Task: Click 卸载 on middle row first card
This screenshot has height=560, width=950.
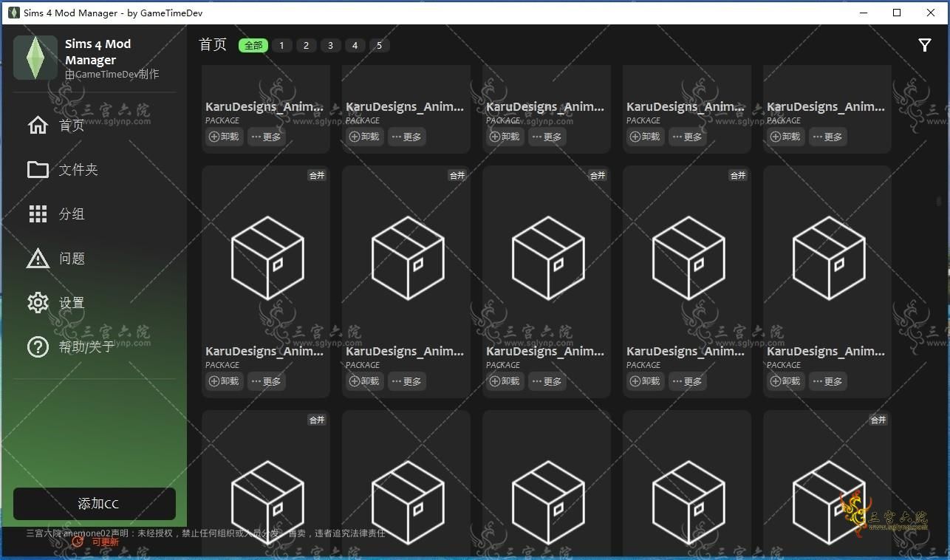Action: 225,381
